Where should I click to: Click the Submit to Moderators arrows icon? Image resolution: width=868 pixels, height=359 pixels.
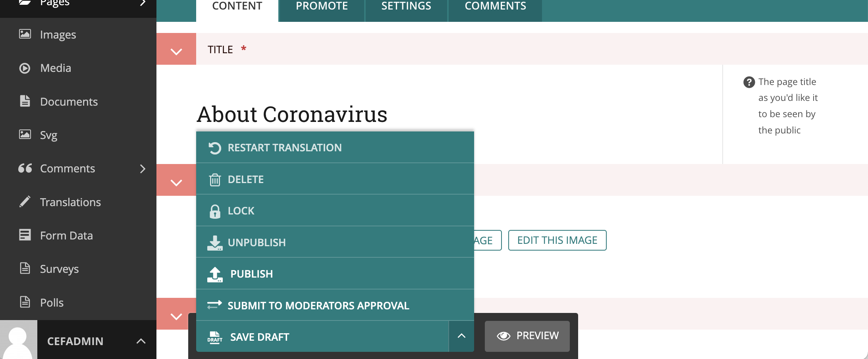pos(214,305)
